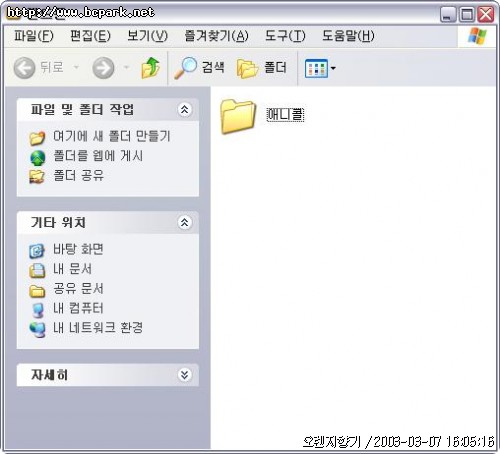
Task: Click the computer icon beside 내 컴퓨터
Action: [x=38, y=310]
